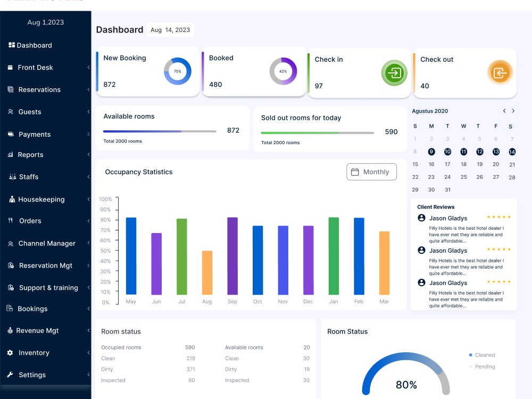Image resolution: width=532 pixels, height=399 pixels.
Task: Expand the Housekeeping submenu chevron
Action: (x=88, y=199)
